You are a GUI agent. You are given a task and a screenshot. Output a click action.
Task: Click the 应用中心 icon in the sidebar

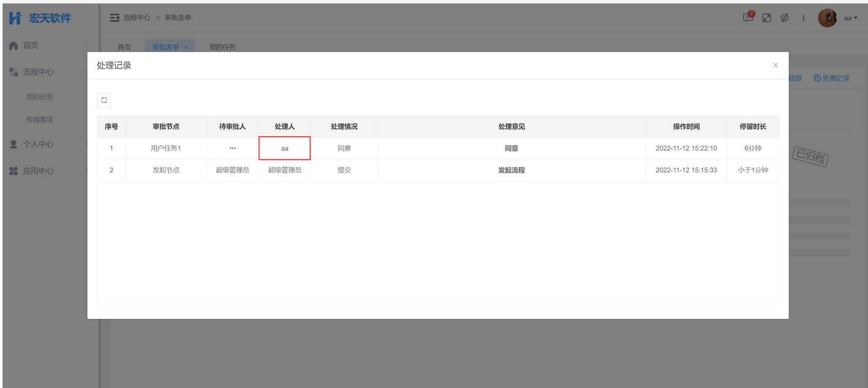(x=13, y=171)
